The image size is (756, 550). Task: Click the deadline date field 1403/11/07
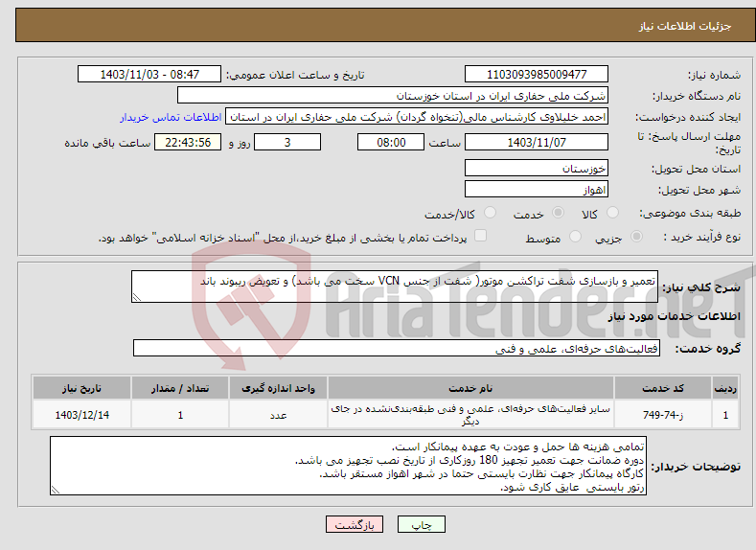click(537, 143)
